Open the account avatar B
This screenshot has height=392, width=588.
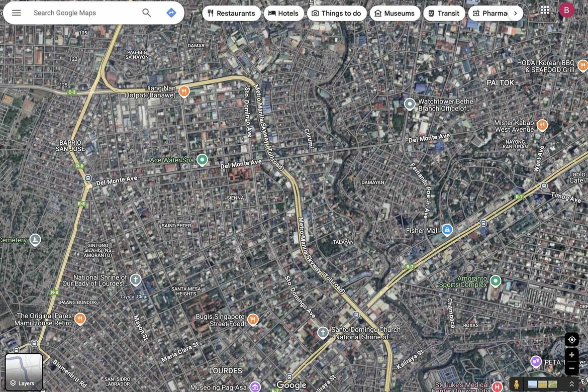click(566, 10)
